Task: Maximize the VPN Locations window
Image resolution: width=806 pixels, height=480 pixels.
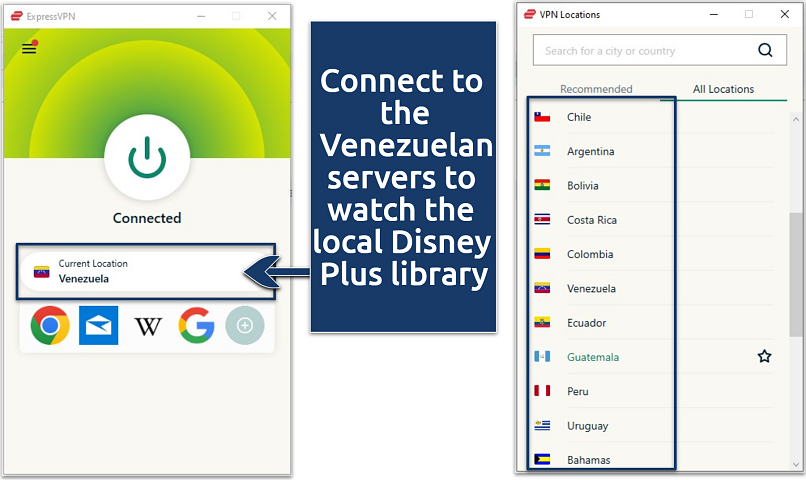Action: [x=749, y=14]
